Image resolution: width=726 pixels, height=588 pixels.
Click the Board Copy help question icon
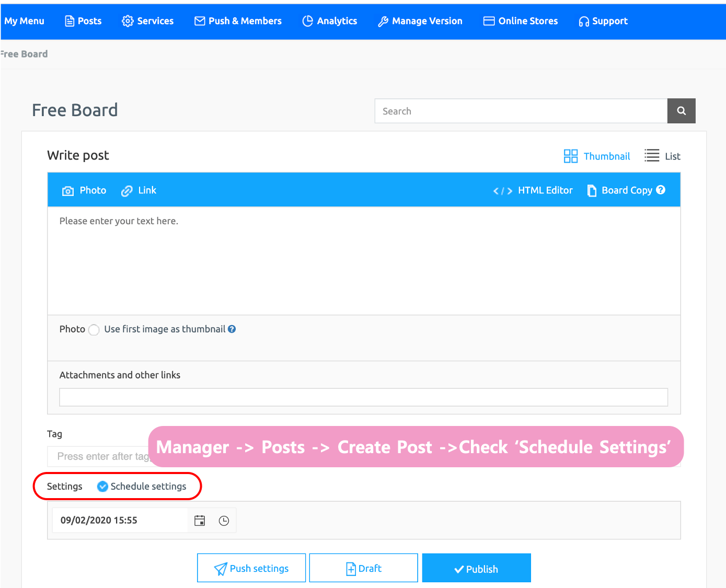tap(661, 190)
